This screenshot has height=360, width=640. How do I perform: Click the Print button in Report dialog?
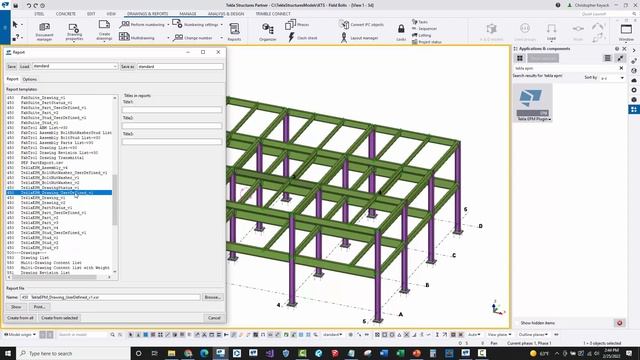[x=39, y=307]
